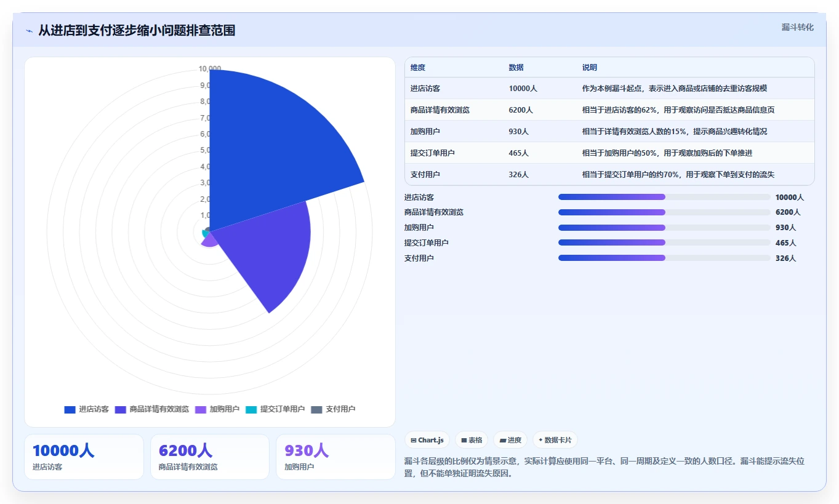The width and height of the screenshot is (839, 504).
Task: Click the 10000人 value in the table
Action: 523,89
